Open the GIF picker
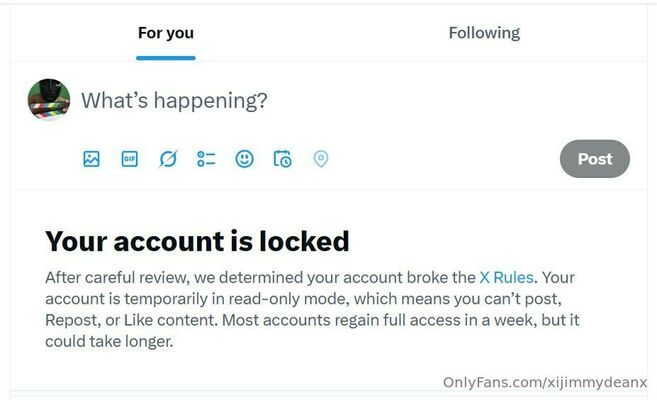 (x=129, y=159)
